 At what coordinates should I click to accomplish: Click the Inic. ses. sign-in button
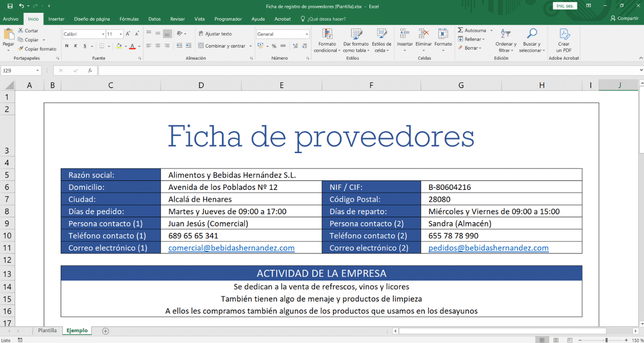click(x=565, y=6)
